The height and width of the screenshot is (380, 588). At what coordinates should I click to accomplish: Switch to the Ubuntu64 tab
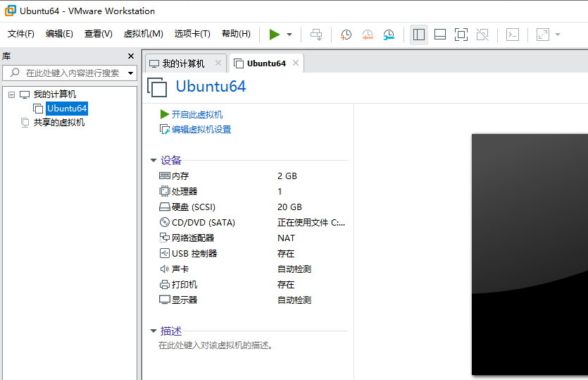click(x=266, y=63)
